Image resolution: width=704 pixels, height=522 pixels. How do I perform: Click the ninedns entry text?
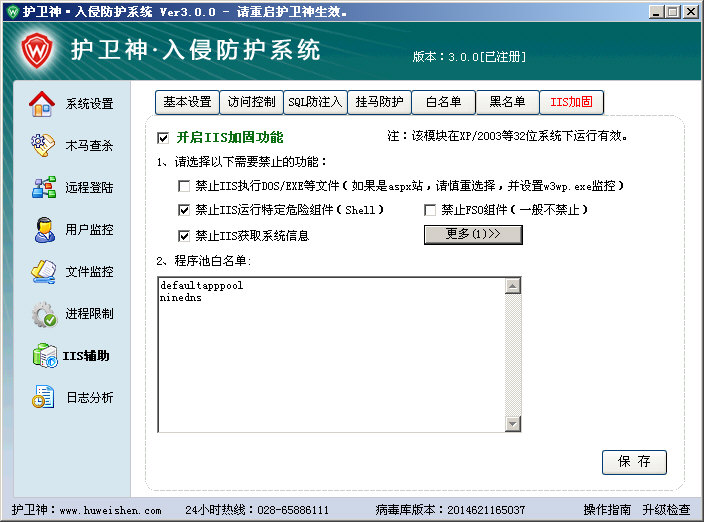[x=180, y=298]
